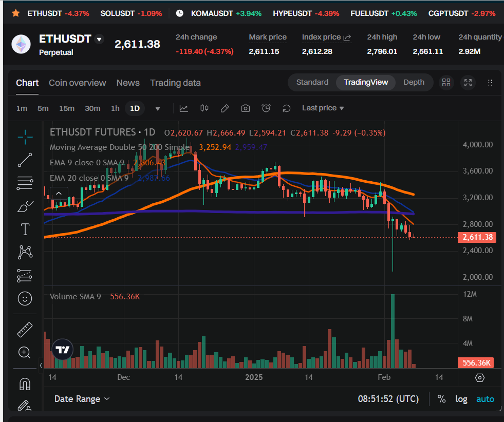Select the 30m timeframe
Image resolution: width=504 pixels, height=422 pixels.
pos(92,108)
